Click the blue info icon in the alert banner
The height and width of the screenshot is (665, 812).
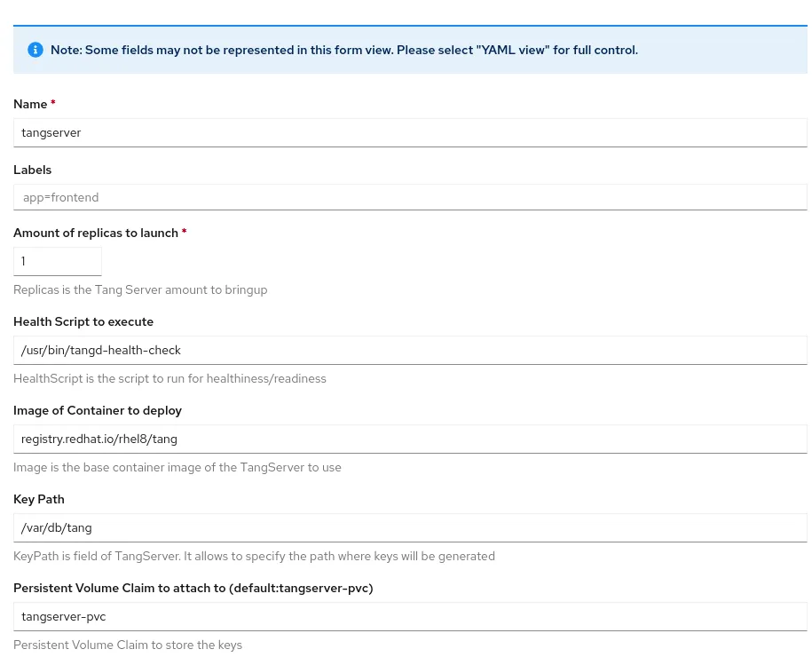pos(35,50)
